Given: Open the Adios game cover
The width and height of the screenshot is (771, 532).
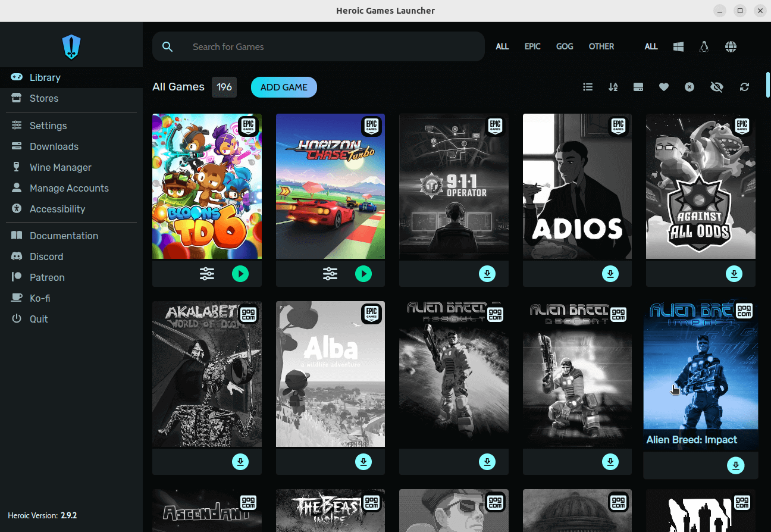Looking at the screenshot, I should pos(577,186).
